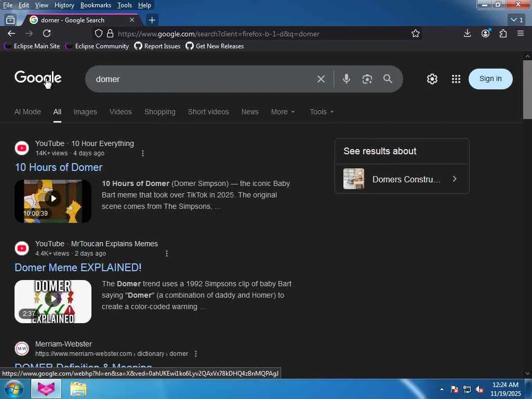Click the network tray icon

coord(467,389)
